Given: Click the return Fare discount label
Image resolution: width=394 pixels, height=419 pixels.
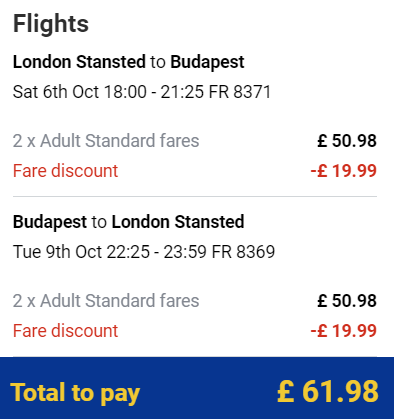Looking at the screenshot, I should 65,331.
